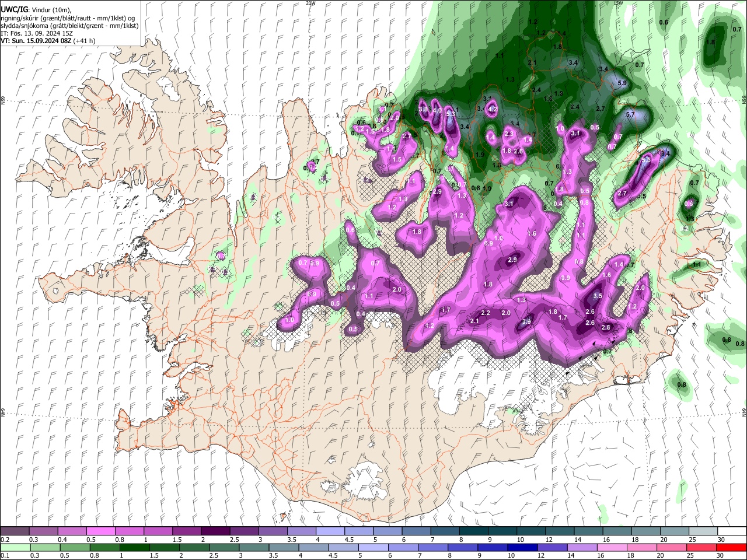Select the pale green 0.1 rain scale swatch
The image size is (747, 560).
click(15, 547)
